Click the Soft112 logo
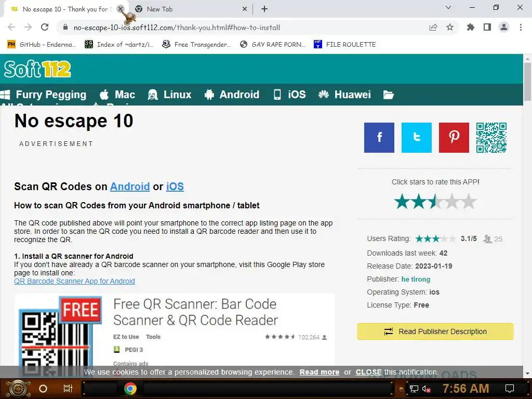532x399 pixels. click(37, 69)
